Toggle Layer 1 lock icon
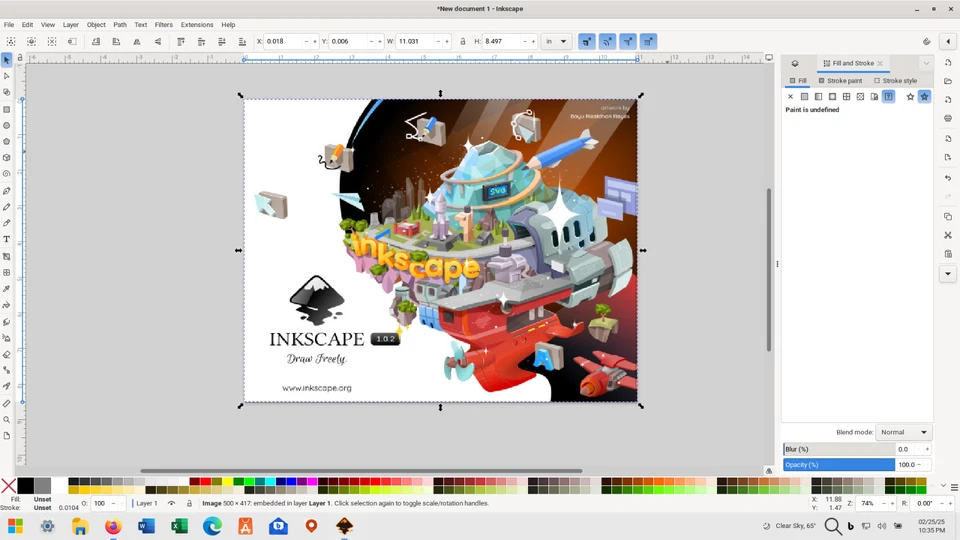The height and width of the screenshot is (540, 960). pyautogui.click(x=189, y=504)
